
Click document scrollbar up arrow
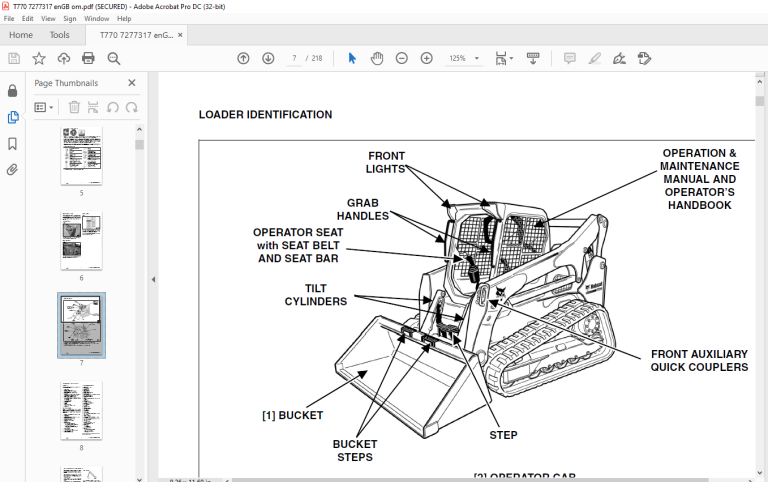coord(760,82)
